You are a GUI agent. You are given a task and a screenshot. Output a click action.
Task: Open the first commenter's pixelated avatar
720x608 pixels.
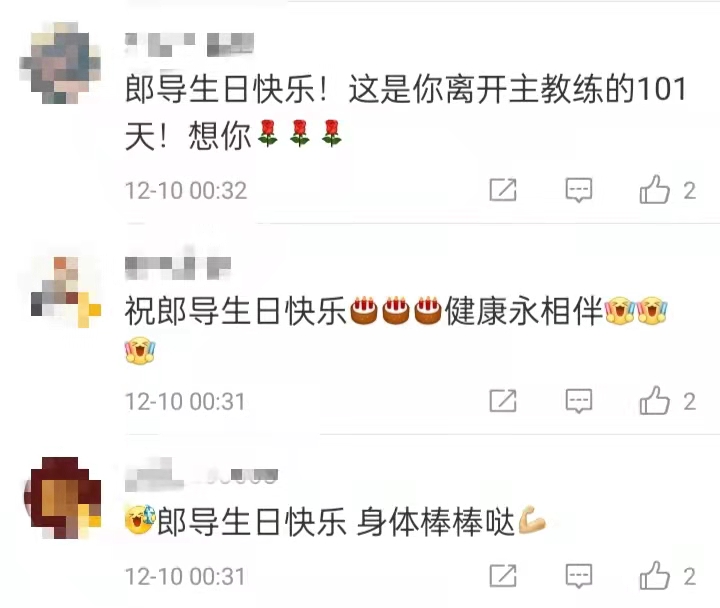(x=61, y=62)
